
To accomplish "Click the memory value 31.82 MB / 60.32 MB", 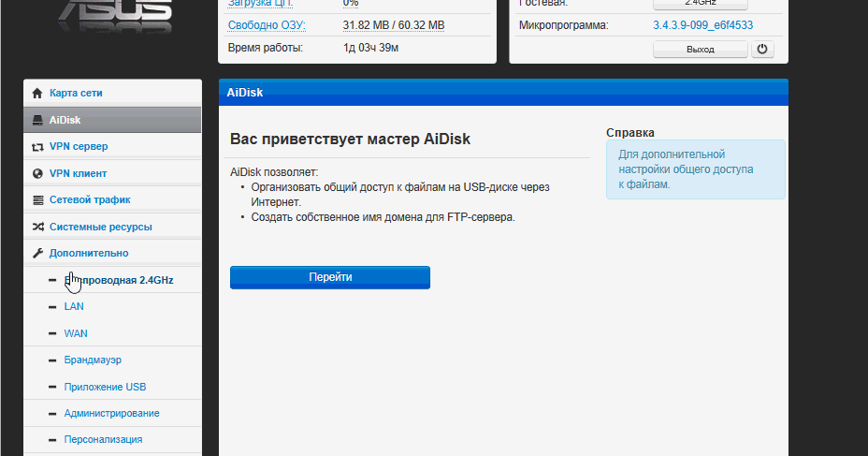I will [394, 25].
